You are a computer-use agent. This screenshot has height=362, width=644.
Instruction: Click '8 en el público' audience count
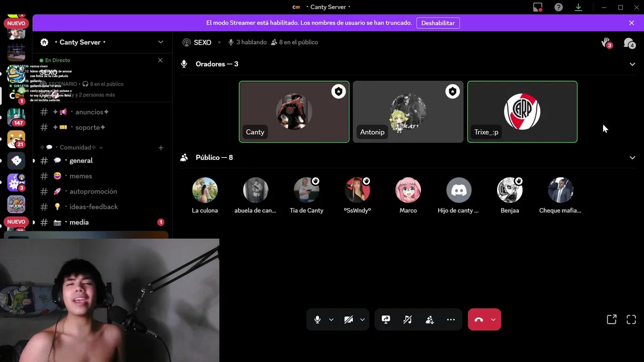(x=294, y=43)
